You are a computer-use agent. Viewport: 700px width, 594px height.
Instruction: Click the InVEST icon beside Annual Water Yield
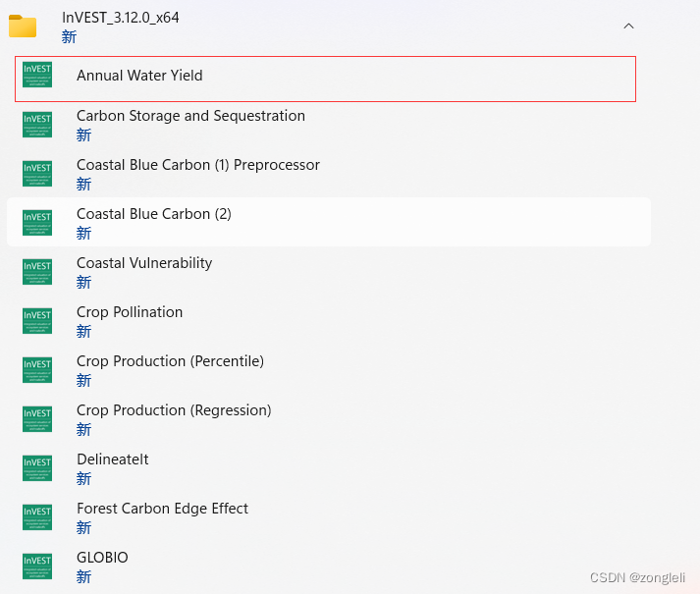coord(37,76)
